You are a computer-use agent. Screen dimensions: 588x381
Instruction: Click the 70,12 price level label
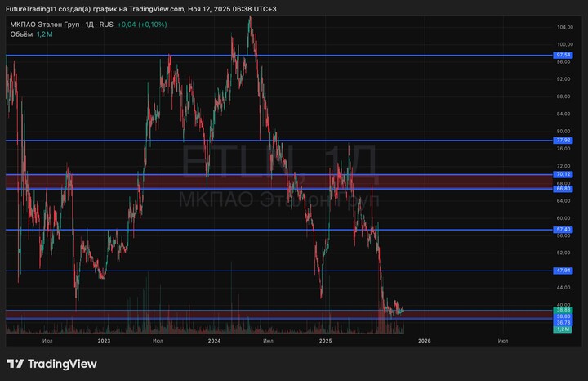tap(563, 174)
